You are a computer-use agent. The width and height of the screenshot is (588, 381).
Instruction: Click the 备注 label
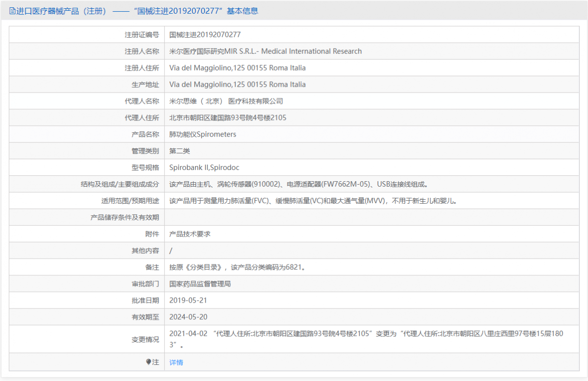point(152,267)
